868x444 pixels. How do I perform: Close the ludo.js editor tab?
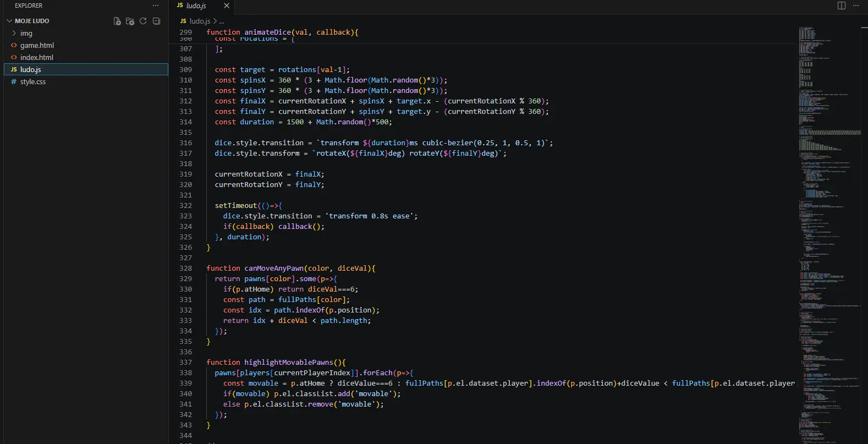point(227,6)
